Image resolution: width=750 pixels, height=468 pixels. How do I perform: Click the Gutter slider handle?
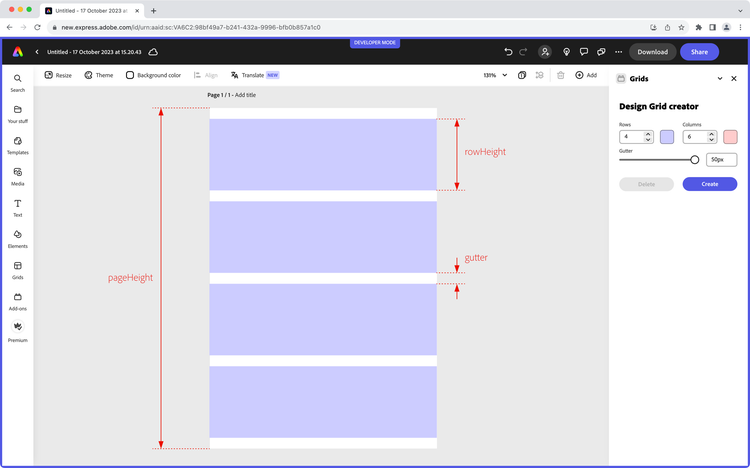[x=695, y=159]
